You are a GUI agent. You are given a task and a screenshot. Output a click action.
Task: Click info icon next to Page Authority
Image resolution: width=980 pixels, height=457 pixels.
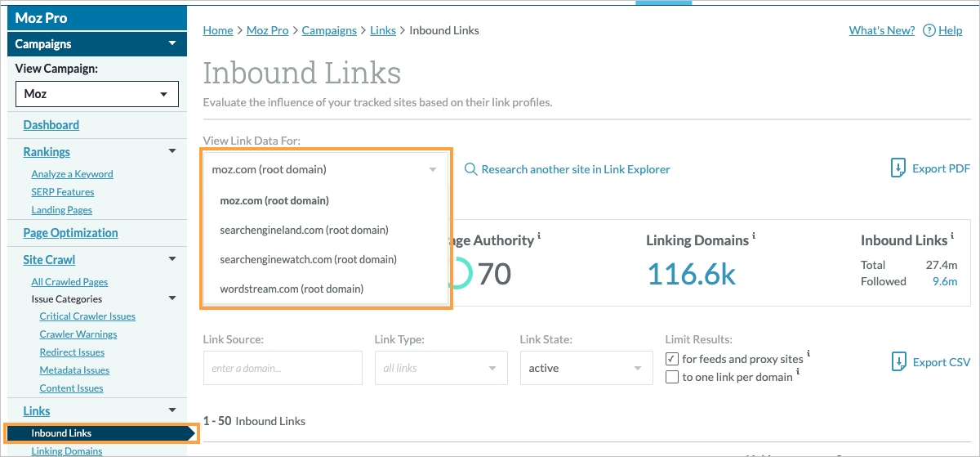pos(539,236)
